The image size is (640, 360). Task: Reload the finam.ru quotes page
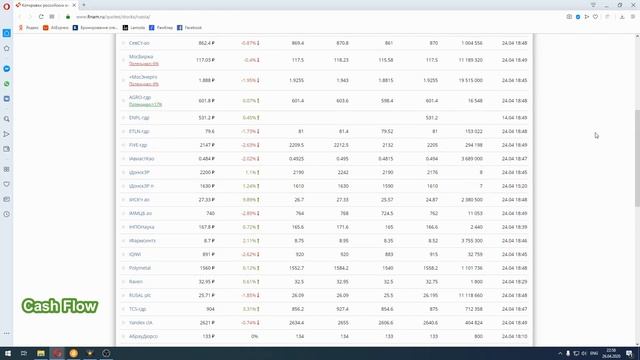(x=41, y=17)
